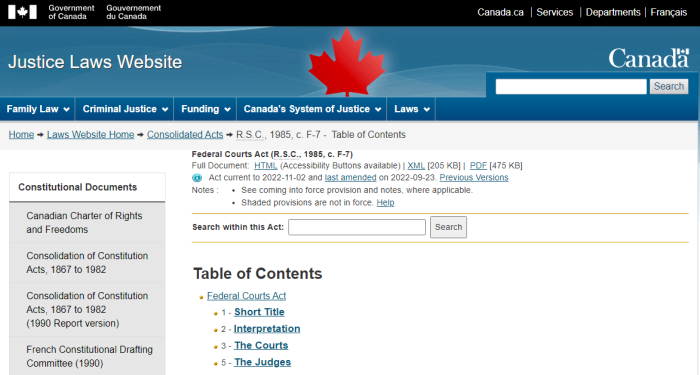Open section 3 The Courts

pyautogui.click(x=261, y=346)
